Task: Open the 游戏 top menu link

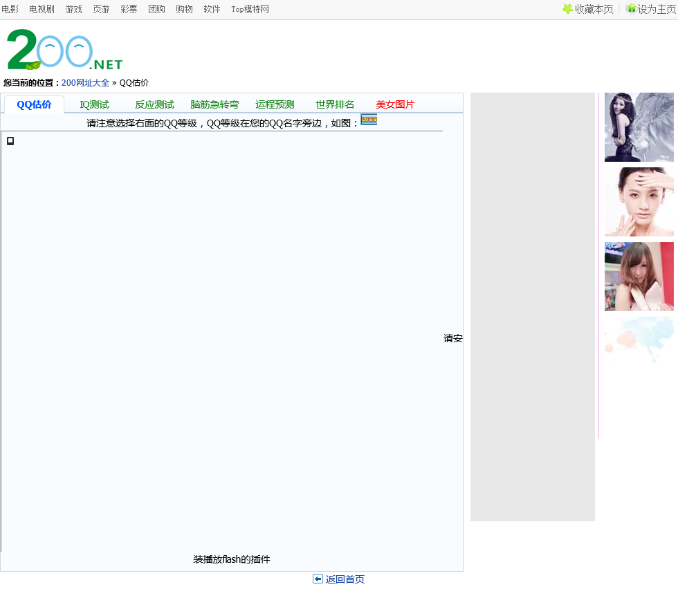Action: pos(73,9)
